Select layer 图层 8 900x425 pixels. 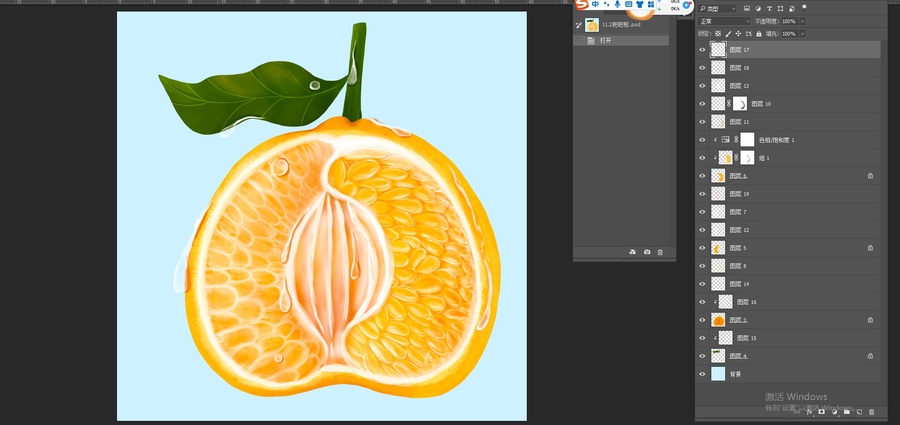pyautogui.click(x=788, y=266)
